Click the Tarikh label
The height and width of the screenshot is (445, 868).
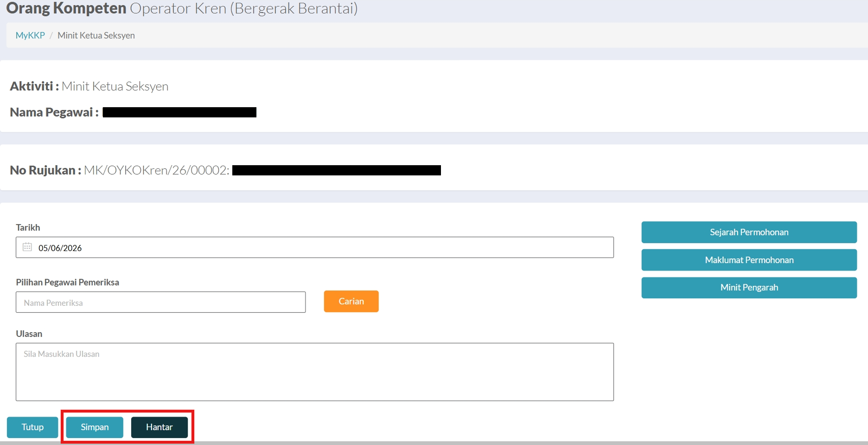(x=28, y=227)
